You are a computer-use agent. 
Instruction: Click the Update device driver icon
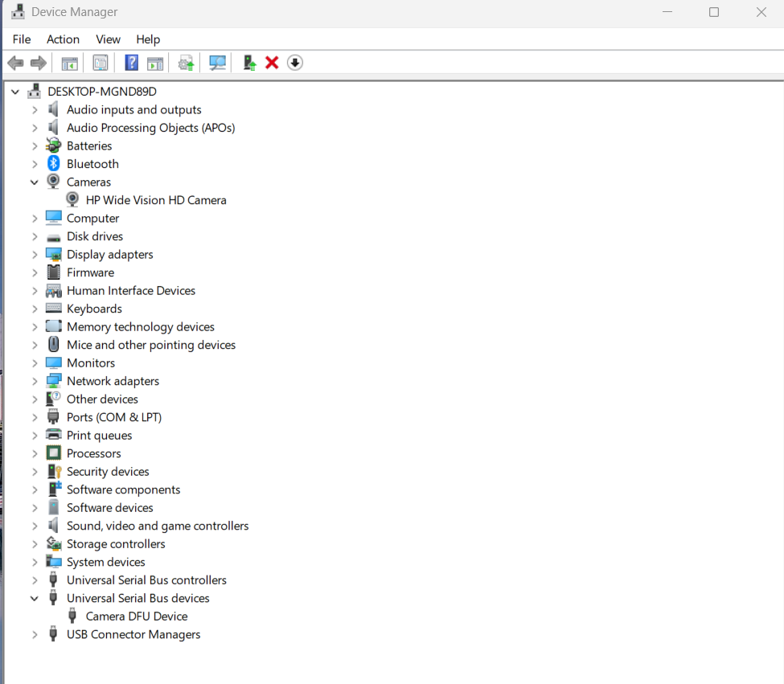click(x=186, y=63)
